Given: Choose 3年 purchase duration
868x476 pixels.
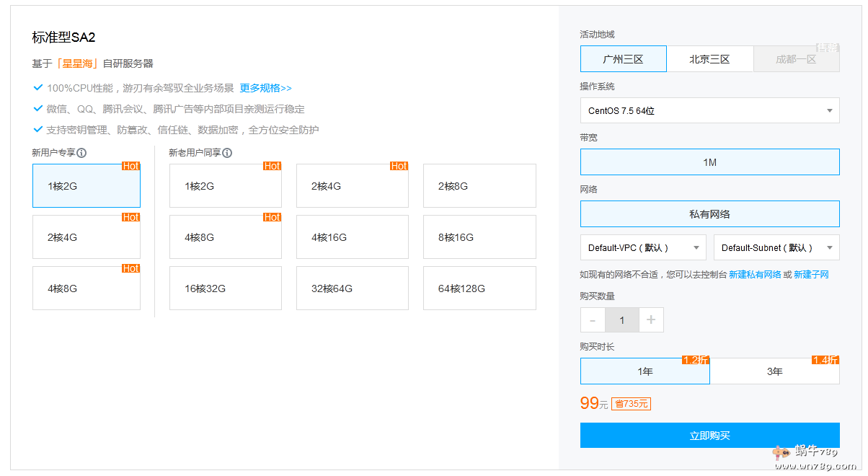Looking at the screenshot, I should point(774,371).
